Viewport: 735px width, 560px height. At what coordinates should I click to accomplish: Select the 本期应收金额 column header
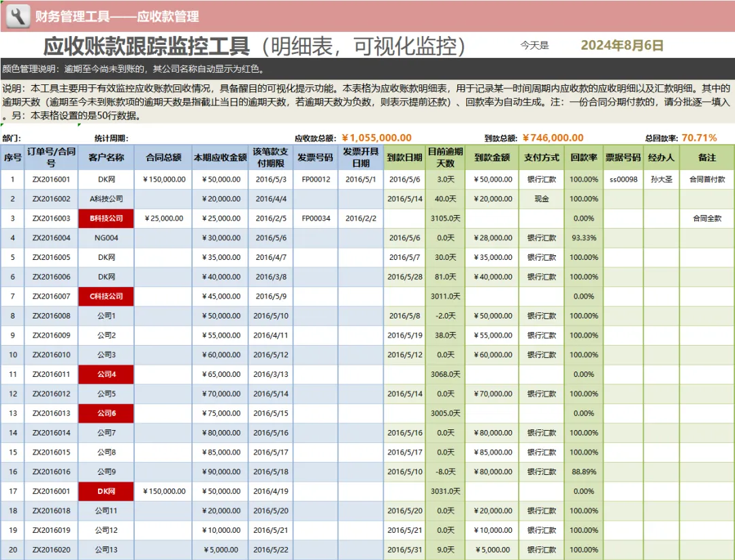220,157
